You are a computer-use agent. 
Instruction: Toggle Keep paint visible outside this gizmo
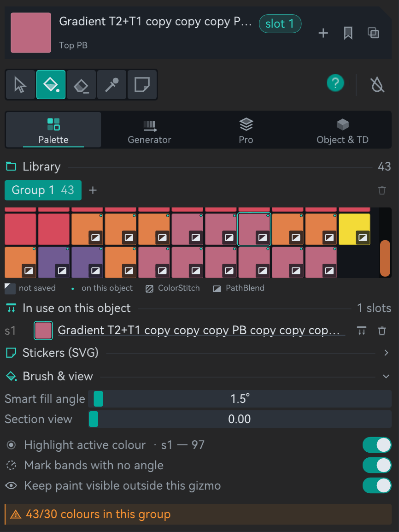coord(377,485)
